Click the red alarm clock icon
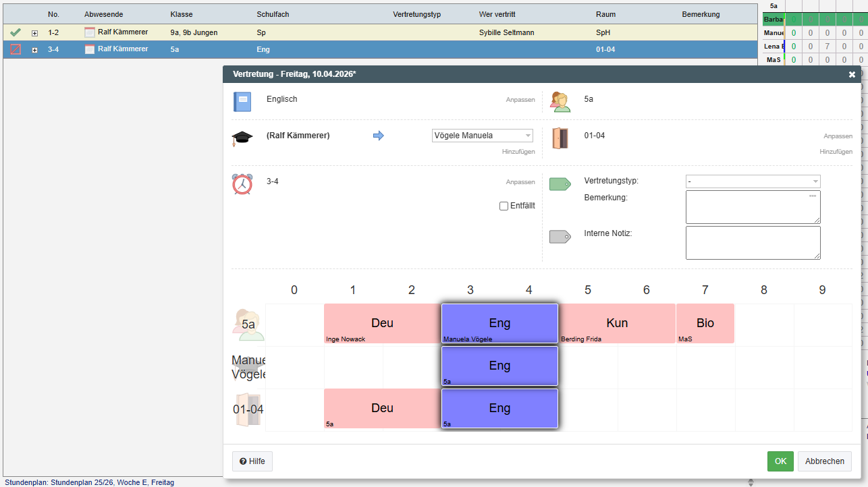This screenshot has width=868, height=487. click(242, 184)
